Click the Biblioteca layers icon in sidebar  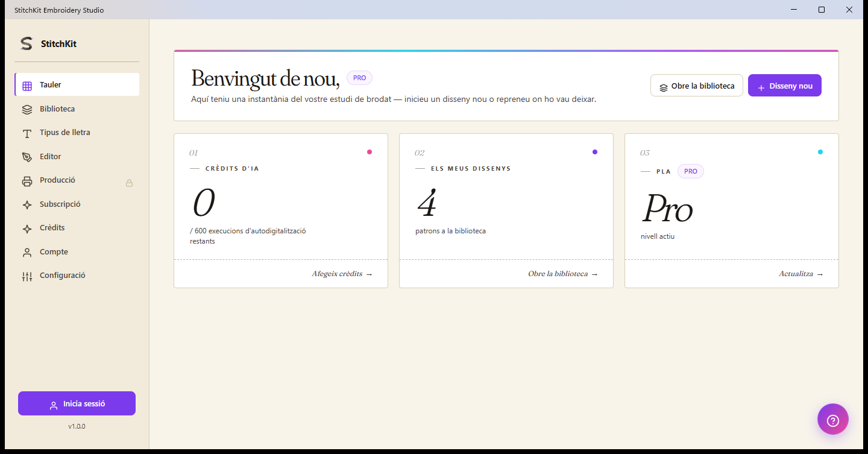point(27,110)
